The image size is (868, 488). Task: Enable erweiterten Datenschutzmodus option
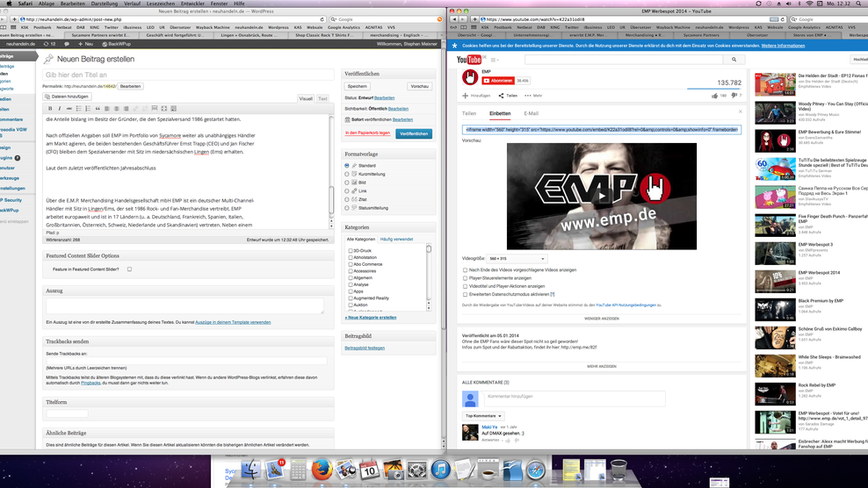(x=465, y=294)
